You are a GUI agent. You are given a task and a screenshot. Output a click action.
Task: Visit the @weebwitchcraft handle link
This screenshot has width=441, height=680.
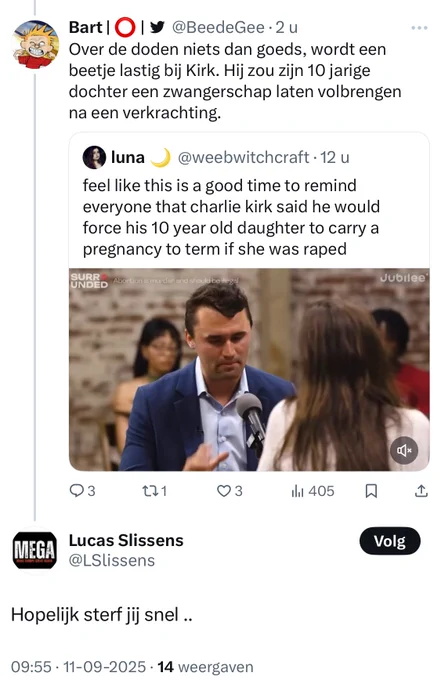tap(243, 157)
